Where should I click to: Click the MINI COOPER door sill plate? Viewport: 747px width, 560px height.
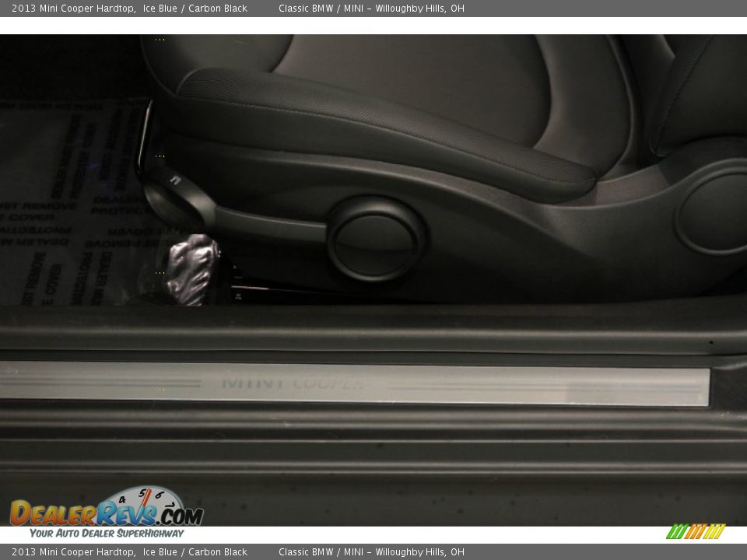click(x=296, y=383)
